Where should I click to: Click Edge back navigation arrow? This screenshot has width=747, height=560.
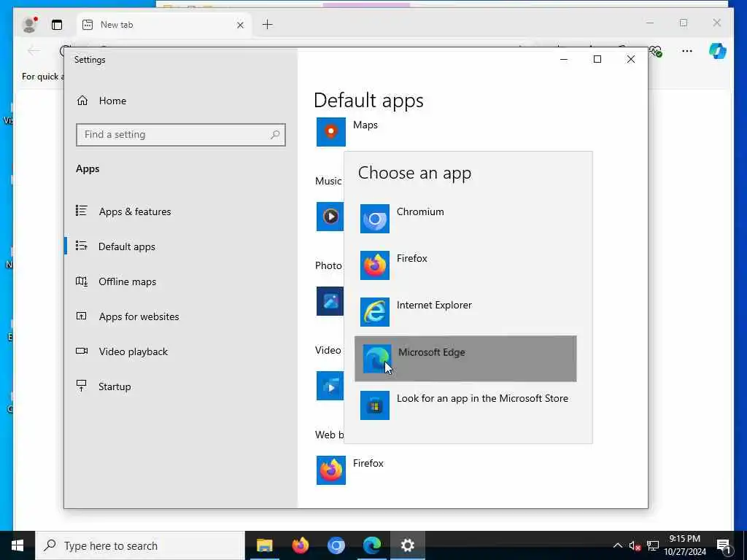(x=34, y=51)
